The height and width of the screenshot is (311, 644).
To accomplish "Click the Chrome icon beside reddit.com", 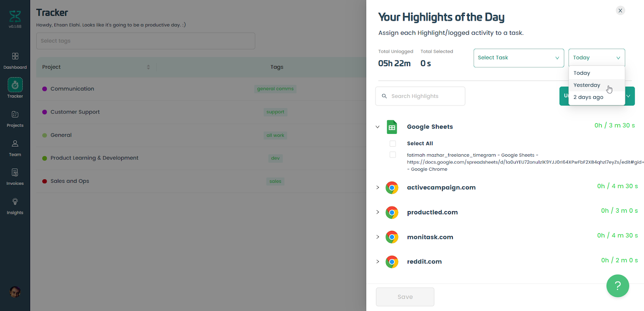I will pos(392,262).
